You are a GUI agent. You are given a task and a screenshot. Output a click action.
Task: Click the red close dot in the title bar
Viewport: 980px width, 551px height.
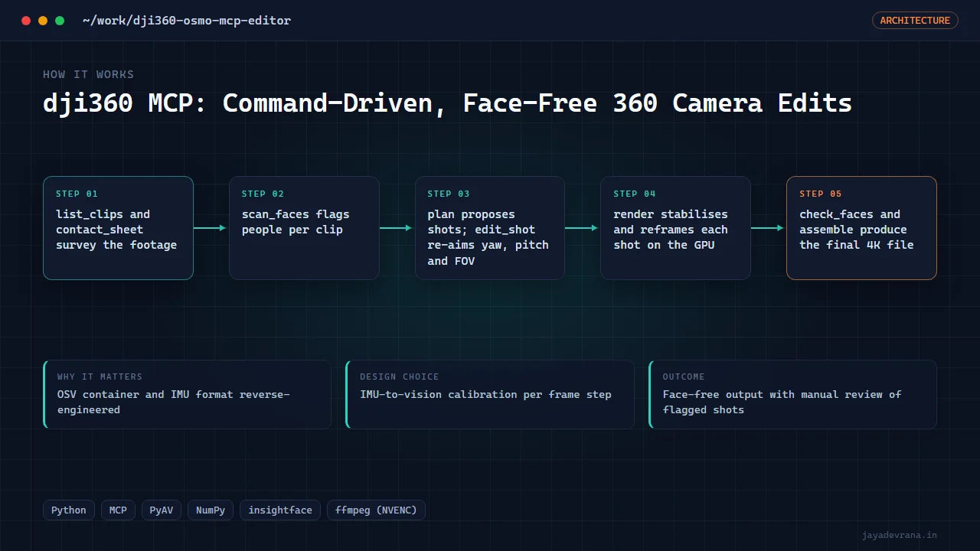[x=26, y=21]
